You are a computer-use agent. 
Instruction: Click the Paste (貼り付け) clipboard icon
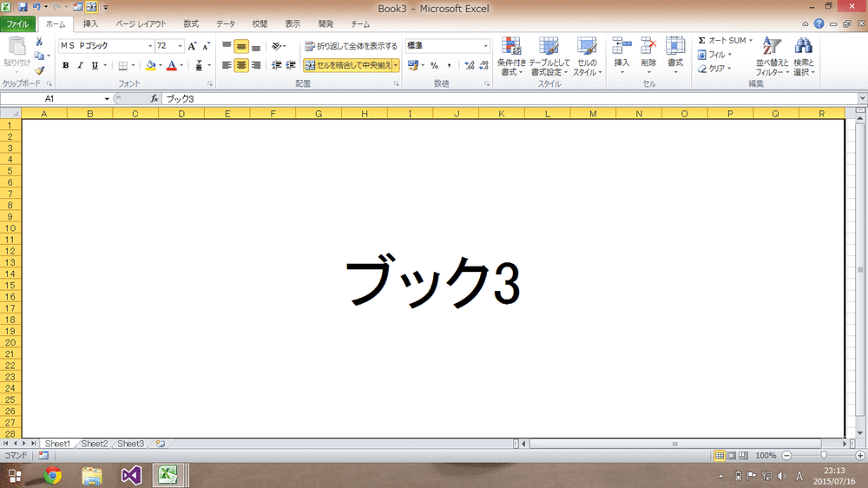point(16,47)
